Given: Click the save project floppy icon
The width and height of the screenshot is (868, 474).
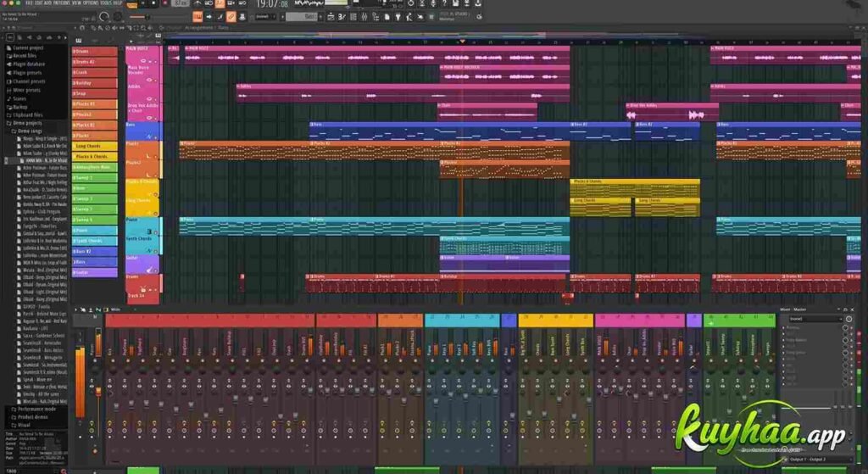Looking at the screenshot, I should [x=455, y=3].
